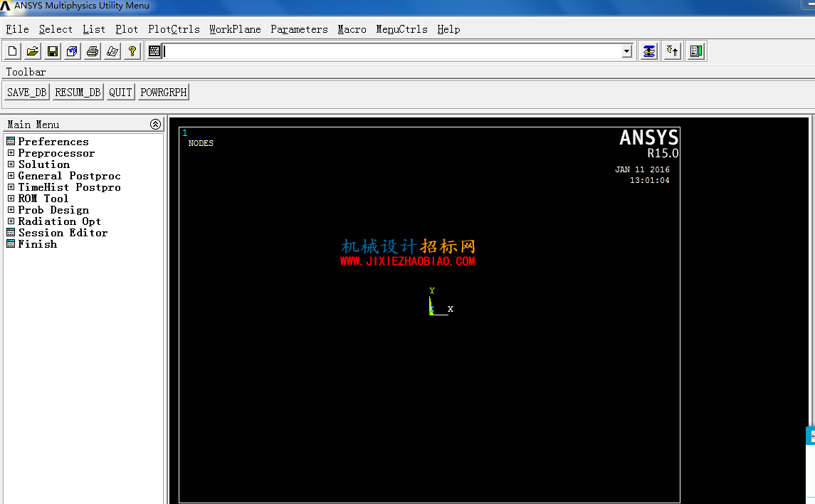Expand the Solution tree node
Viewport: 815px width, 504px height.
(x=11, y=164)
